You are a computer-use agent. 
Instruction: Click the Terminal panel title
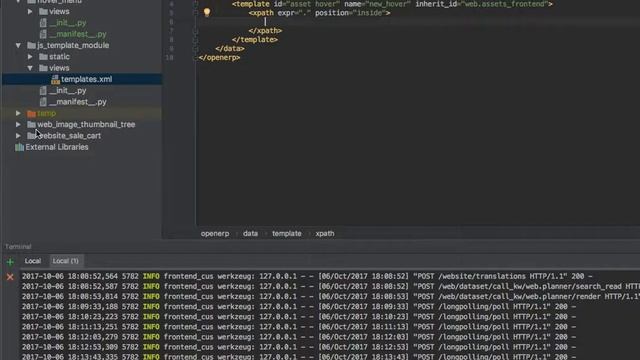point(18,247)
